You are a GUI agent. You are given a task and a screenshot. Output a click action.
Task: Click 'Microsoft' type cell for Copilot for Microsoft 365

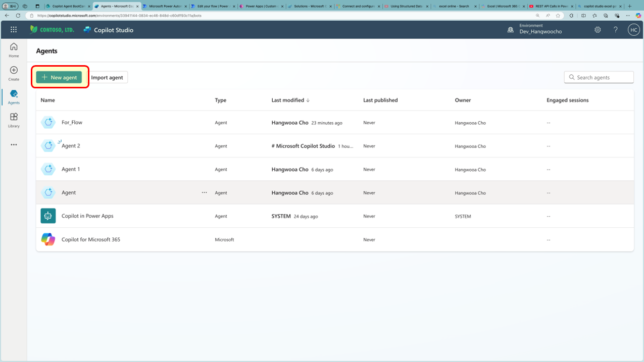(x=225, y=240)
